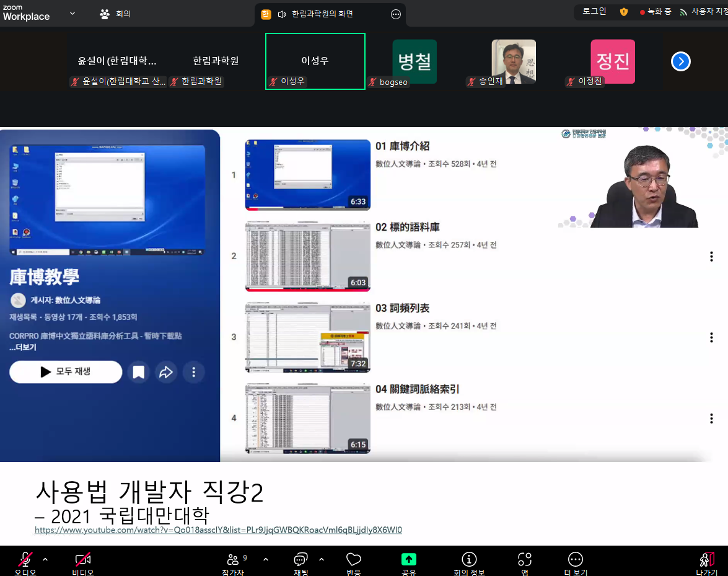Open the 앱 apps icon
Screen dimensions: 728x576
(x=524, y=560)
